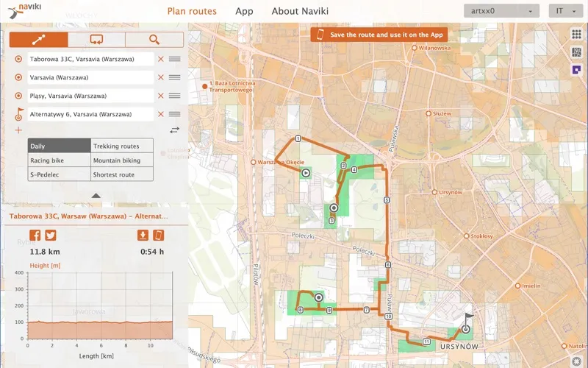Grab reorder handle for Taborowa 33C
The width and height of the screenshot is (588, 368).
pyautogui.click(x=174, y=59)
